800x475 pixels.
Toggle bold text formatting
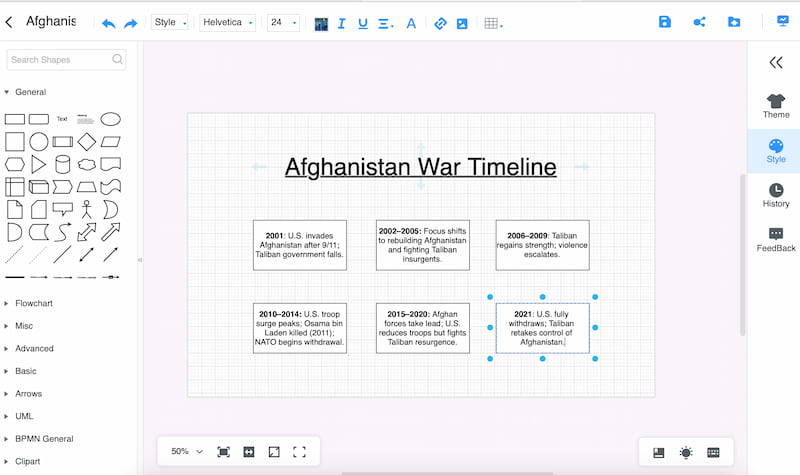coord(321,23)
